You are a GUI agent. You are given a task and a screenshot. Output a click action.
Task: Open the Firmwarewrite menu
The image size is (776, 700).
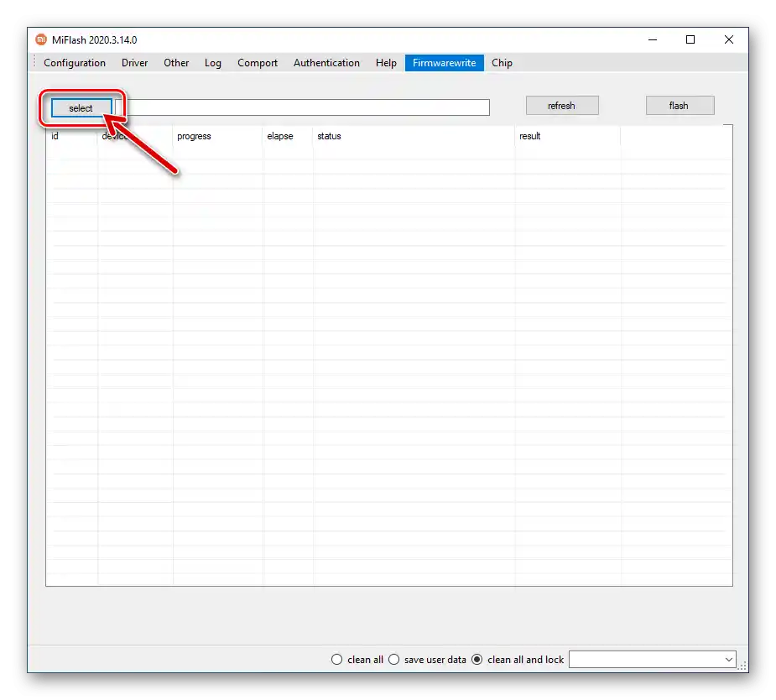(445, 63)
